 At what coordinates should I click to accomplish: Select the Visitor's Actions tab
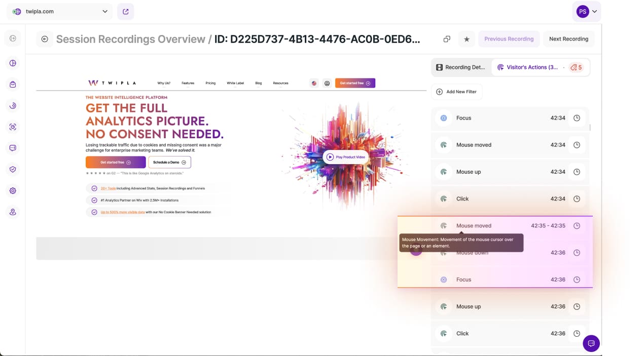point(527,67)
